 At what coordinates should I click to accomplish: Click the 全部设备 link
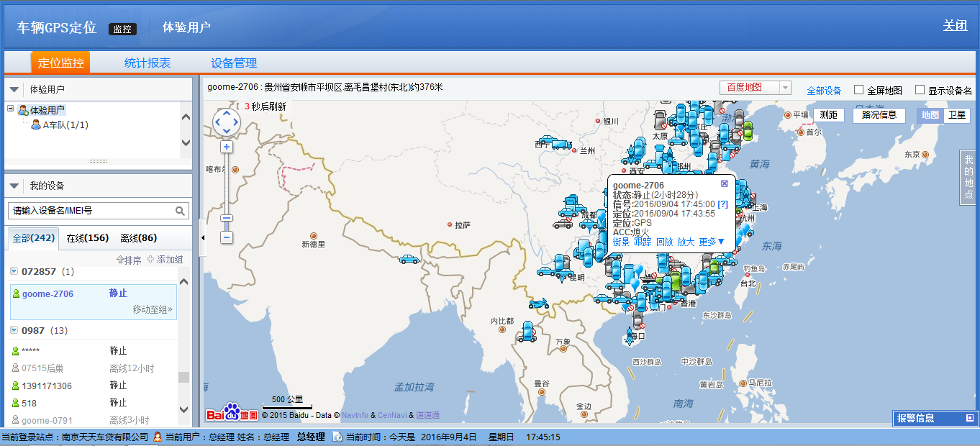[x=824, y=91]
